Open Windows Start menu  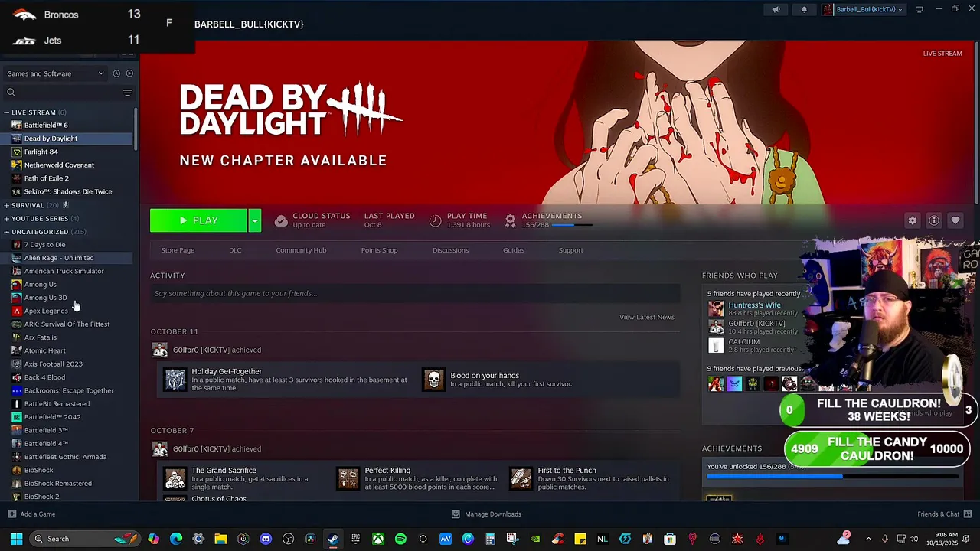point(16,539)
